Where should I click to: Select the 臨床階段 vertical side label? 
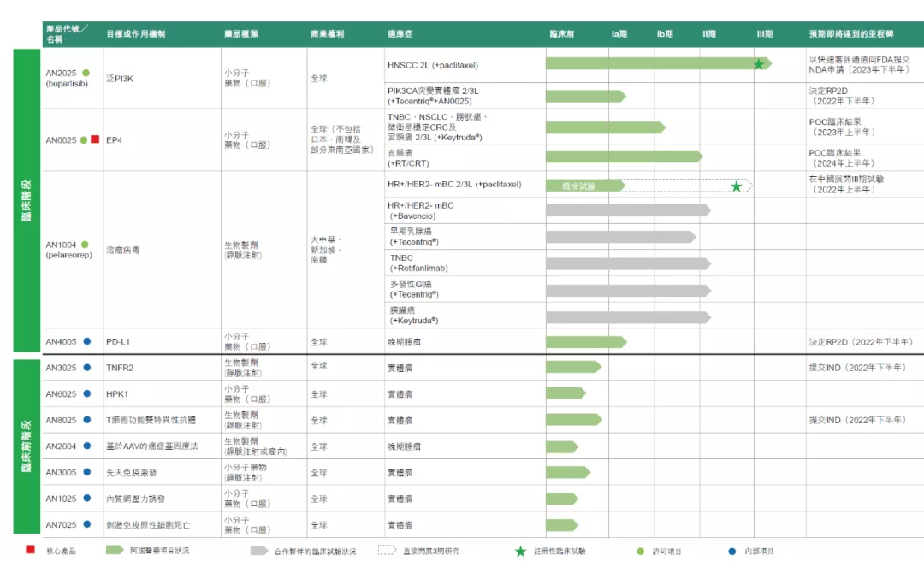[27, 200]
